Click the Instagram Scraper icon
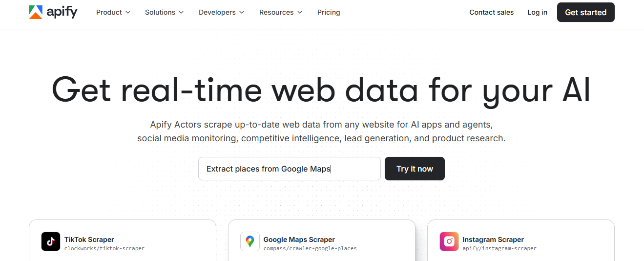 [x=449, y=241]
